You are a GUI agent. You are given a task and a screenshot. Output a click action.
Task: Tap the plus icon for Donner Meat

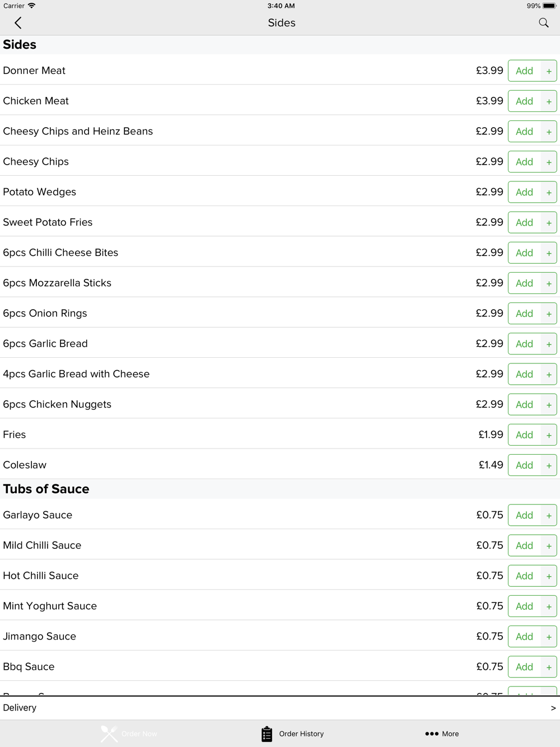pos(549,71)
